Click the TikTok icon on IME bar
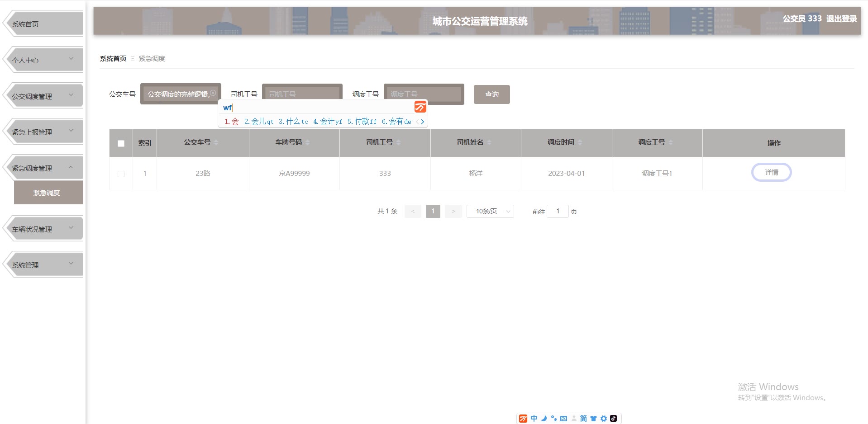 (613, 419)
